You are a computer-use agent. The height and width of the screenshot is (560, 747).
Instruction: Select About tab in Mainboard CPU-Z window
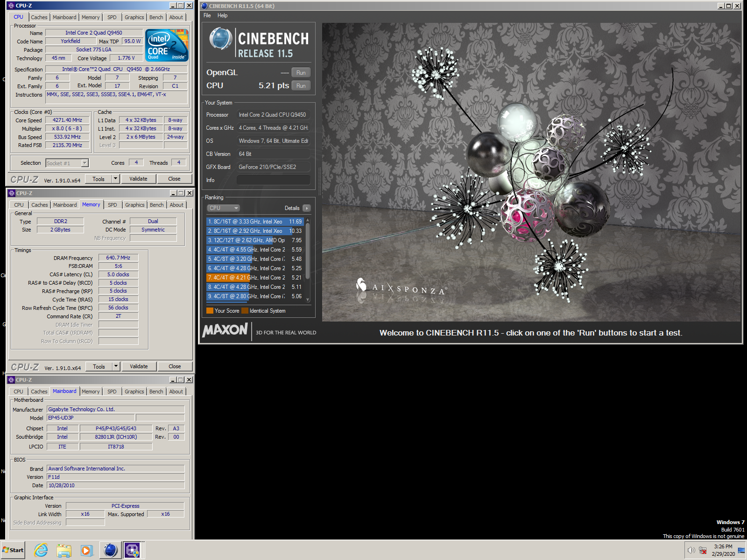click(176, 392)
